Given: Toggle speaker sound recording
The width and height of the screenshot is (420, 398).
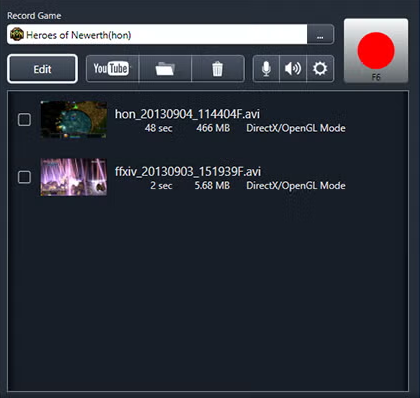Looking at the screenshot, I should 293,69.
